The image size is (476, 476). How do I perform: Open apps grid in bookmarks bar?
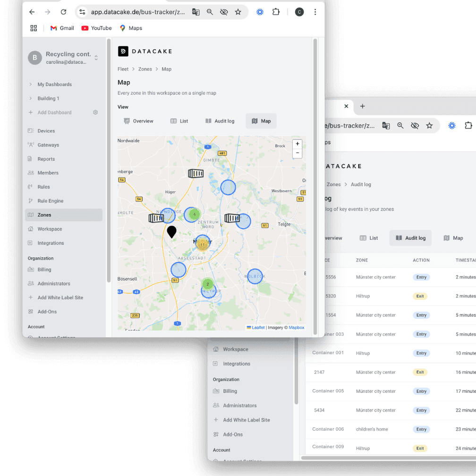34,28
